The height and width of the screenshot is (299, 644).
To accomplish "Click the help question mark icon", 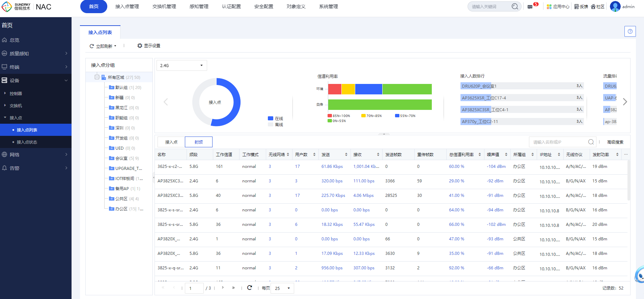I will coord(630,31).
